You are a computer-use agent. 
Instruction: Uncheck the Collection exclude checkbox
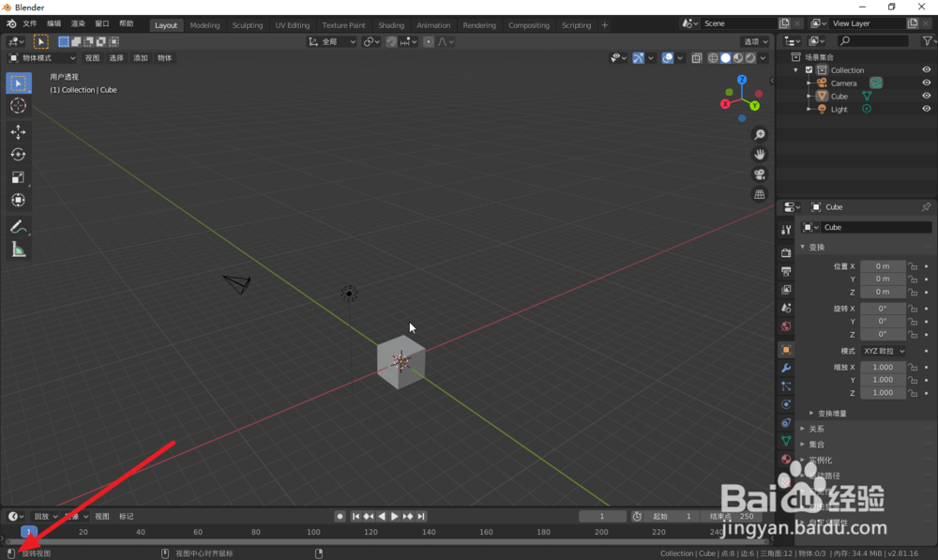pyautogui.click(x=809, y=70)
